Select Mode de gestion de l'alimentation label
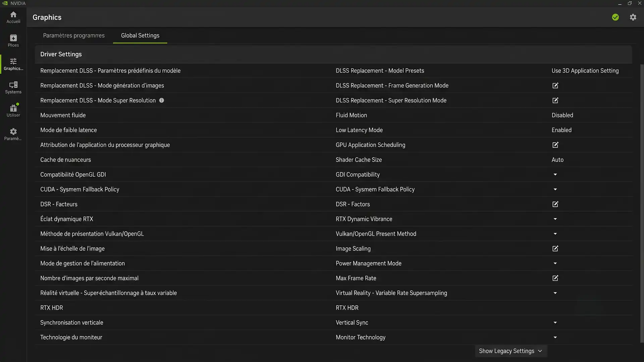644x362 pixels. click(83, 263)
